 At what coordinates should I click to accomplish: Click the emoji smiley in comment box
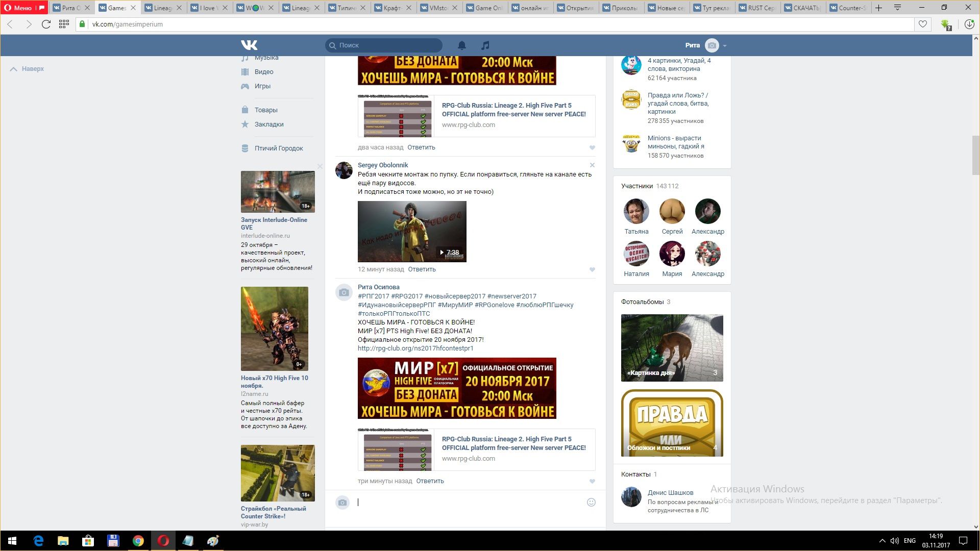[x=591, y=502]
